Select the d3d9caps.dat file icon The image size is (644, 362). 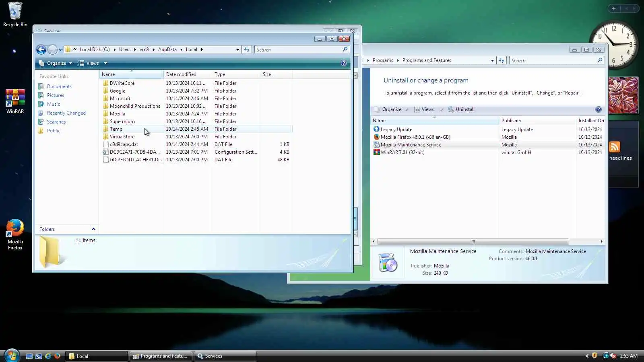[x=105, y=144]
